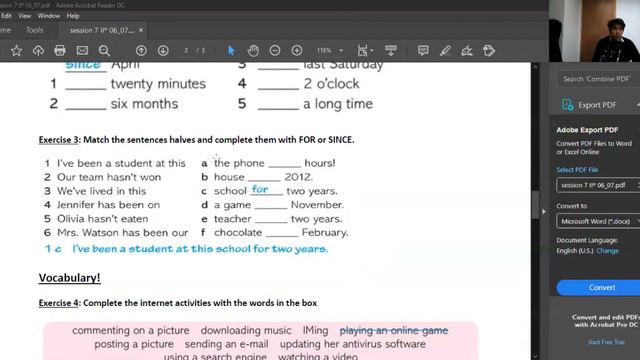The image size is (640, 360).
Task: Select the highlighter pen tool
Action: coord(445,51)
